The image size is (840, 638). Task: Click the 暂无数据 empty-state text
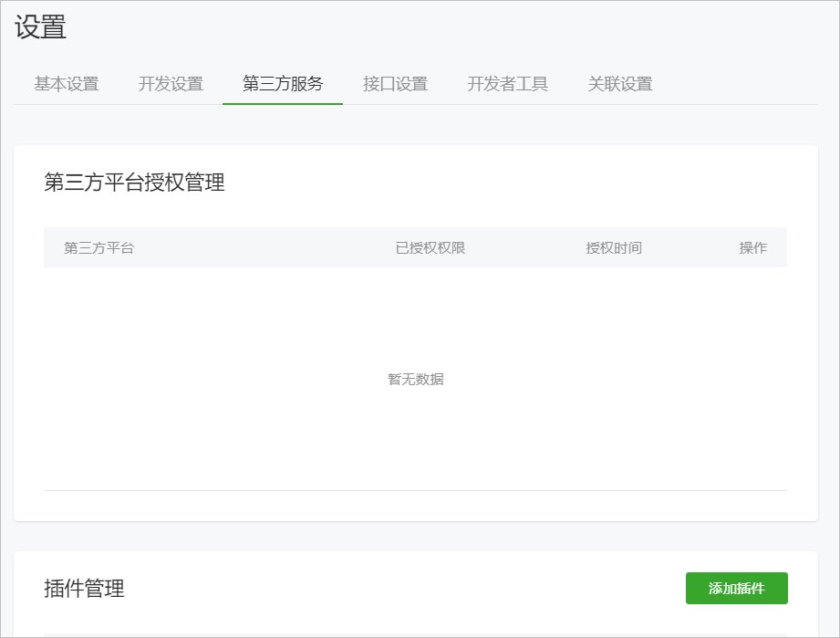tap(416, 379)
